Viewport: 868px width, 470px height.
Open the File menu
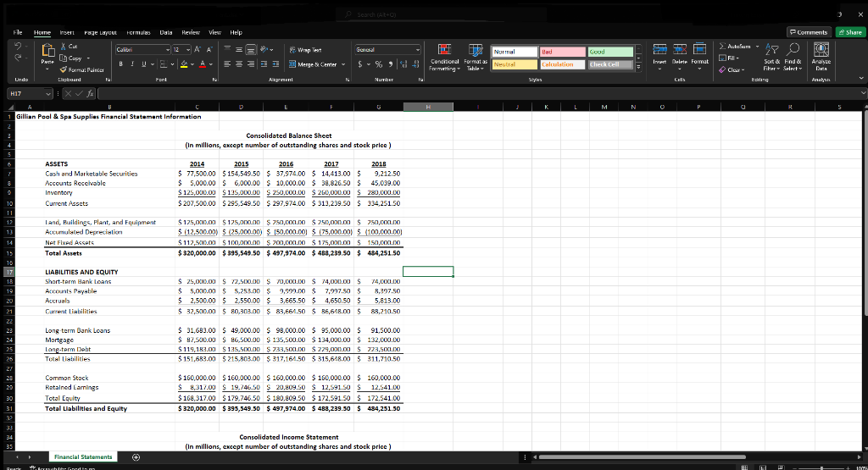(18, 33)
